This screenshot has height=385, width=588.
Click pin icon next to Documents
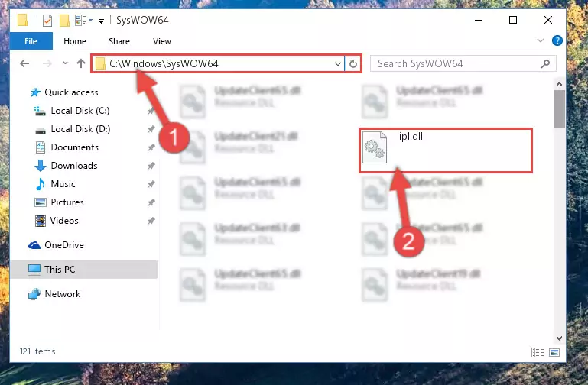(151, 147)
